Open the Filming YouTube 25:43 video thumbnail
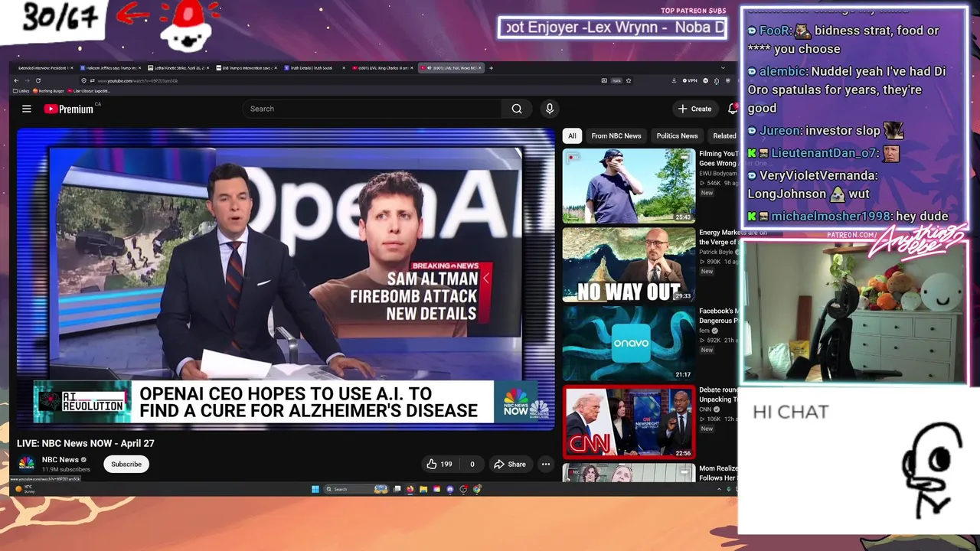This screenshot has height=551, width=980. (x=629, y=185)
